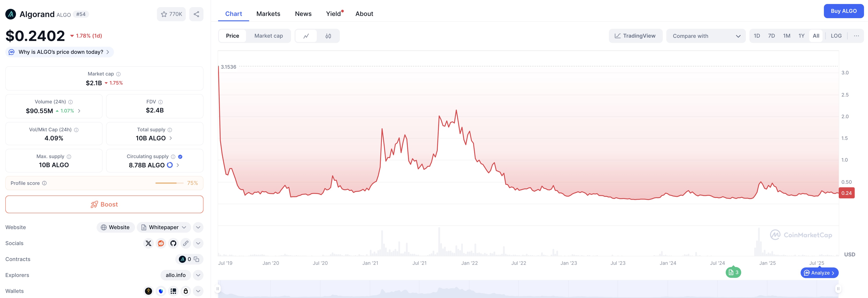Open the Reddit social icon
Image resolution: width=868 pixels, height=298 pixels.
(x=161, y=243)
